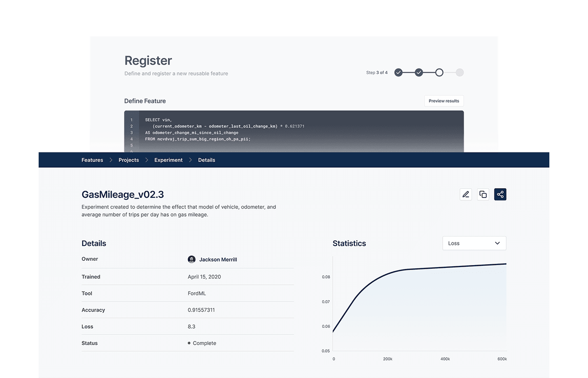Viewport: 588px width, 378px height.
Task: Click the SELECT vin, code line
Action: click(158, 120)
